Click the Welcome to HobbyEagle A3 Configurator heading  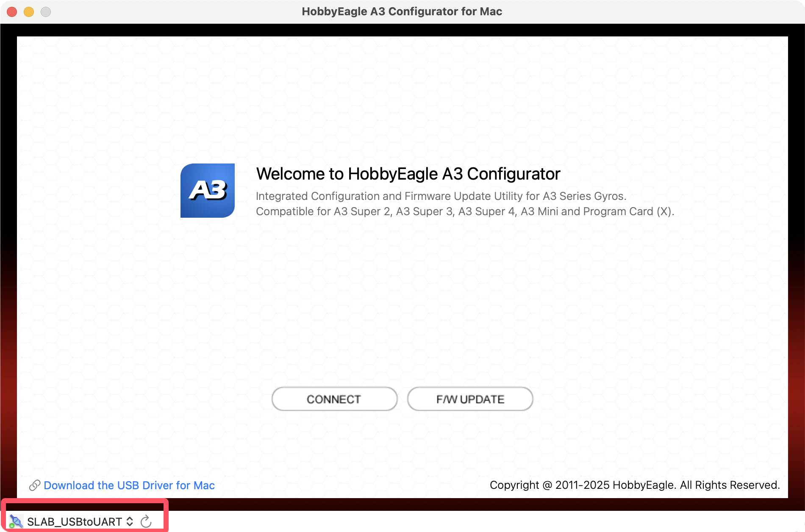click(408, 174)
